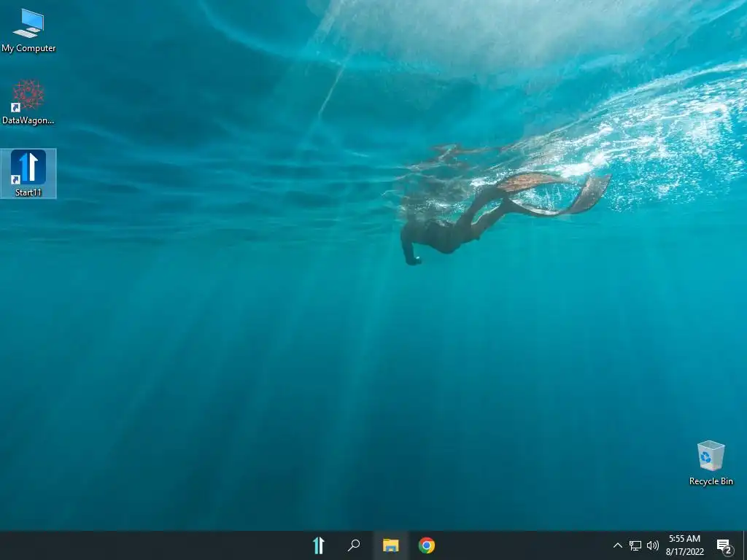Select the DataWagon desktop shortcut
This screenshot has width=747, height=560.
point(28,102)
